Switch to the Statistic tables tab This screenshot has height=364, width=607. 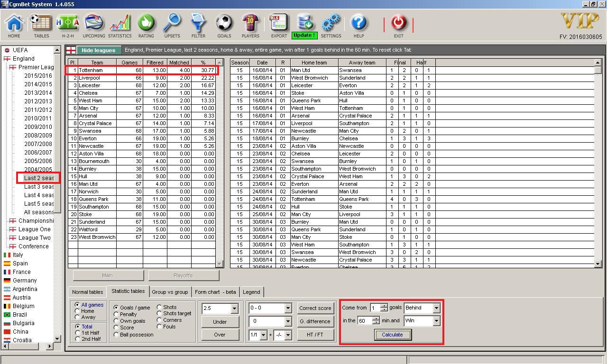128,291
